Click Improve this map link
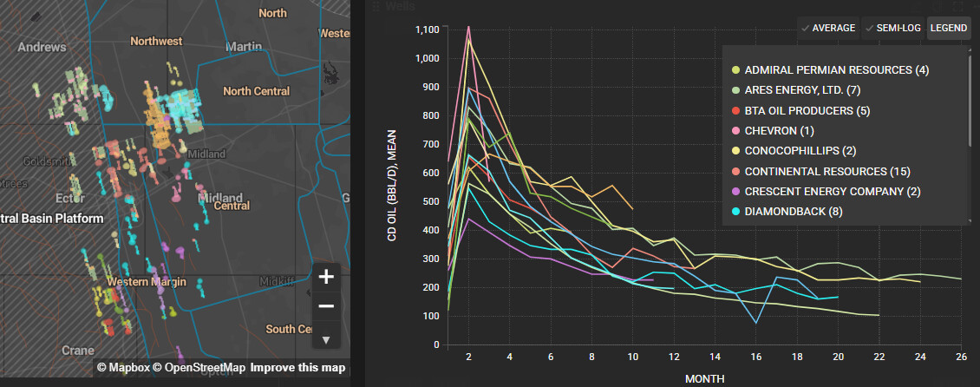 click(x=297, y=368)
